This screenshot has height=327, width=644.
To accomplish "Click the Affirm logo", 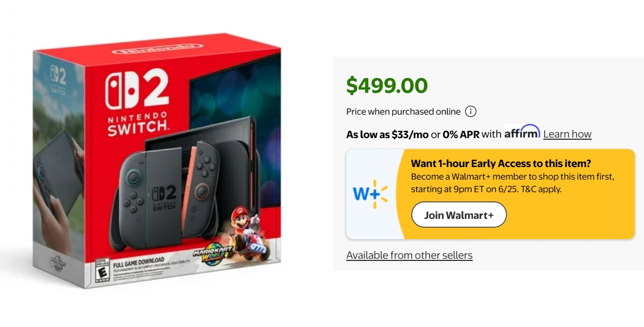I will click(x=522, y=132).
